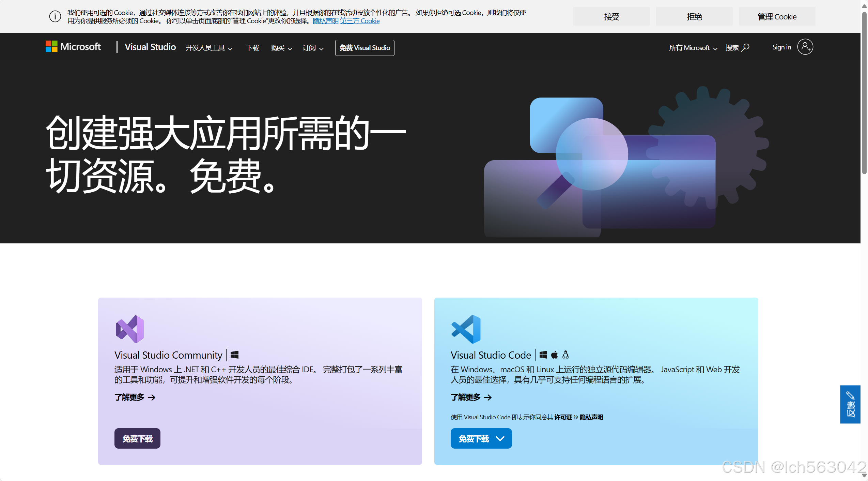This screenshot has height=481, width=868.
Task: Click the cookie banner info icon
Action: [55, 16]
